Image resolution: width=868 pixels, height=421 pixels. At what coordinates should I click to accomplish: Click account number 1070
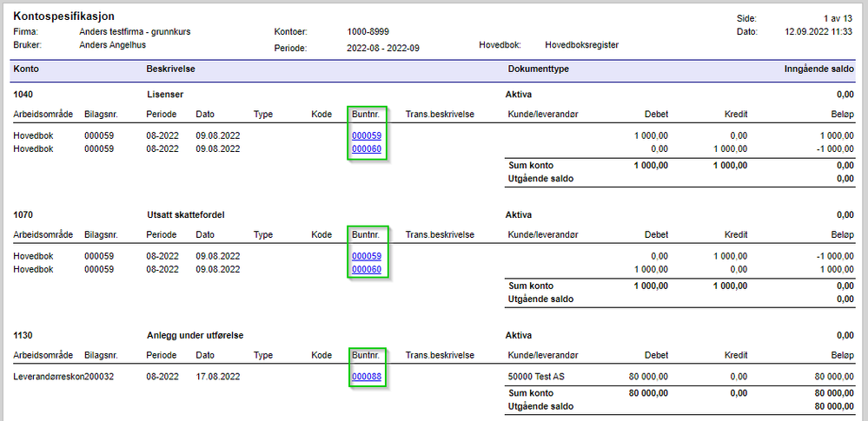(x=22, y=214)
